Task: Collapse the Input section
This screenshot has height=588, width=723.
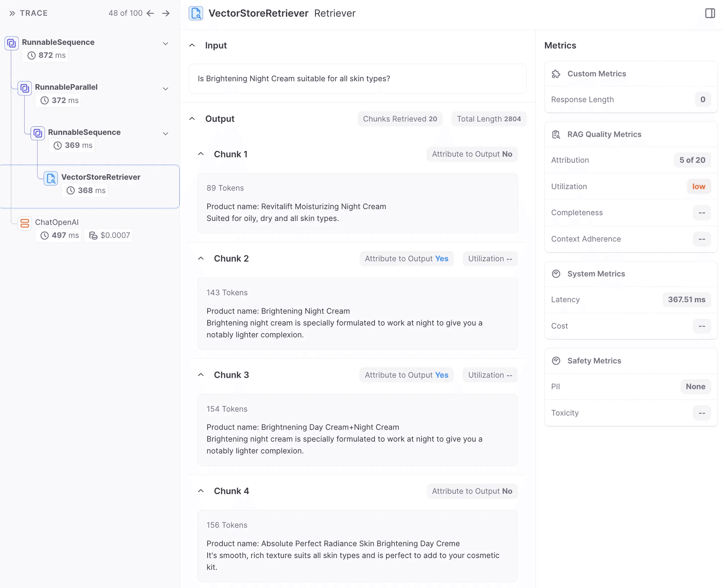Action: pos(192,46)
